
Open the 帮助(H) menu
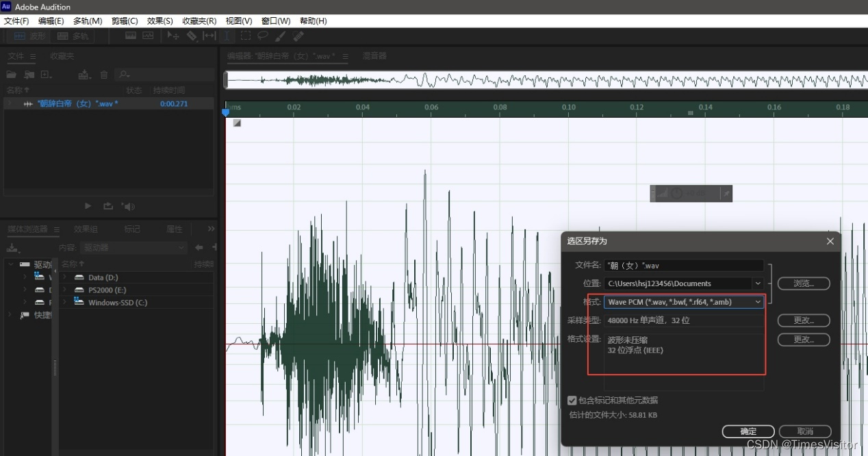(x=314, y=21)
